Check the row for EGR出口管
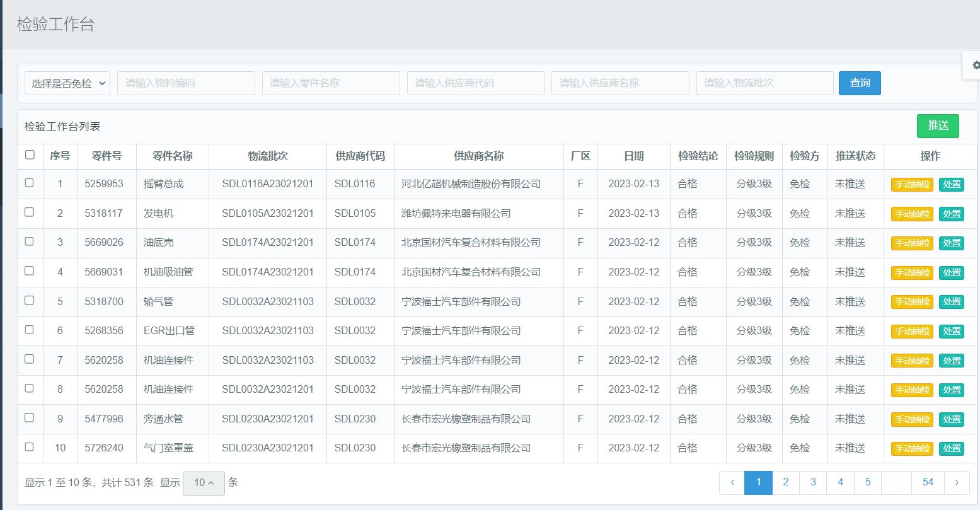The image size is (980, 510). click(29, 330)
